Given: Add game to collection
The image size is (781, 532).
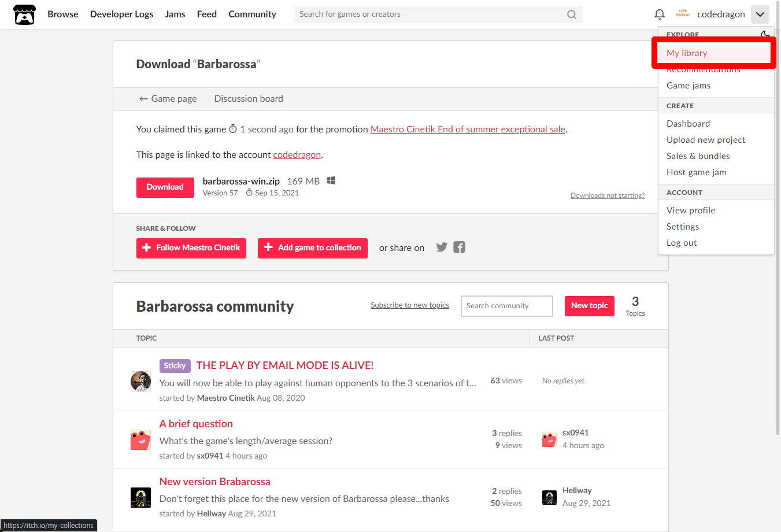Looking at the screenshot, I should coord(312,248).
